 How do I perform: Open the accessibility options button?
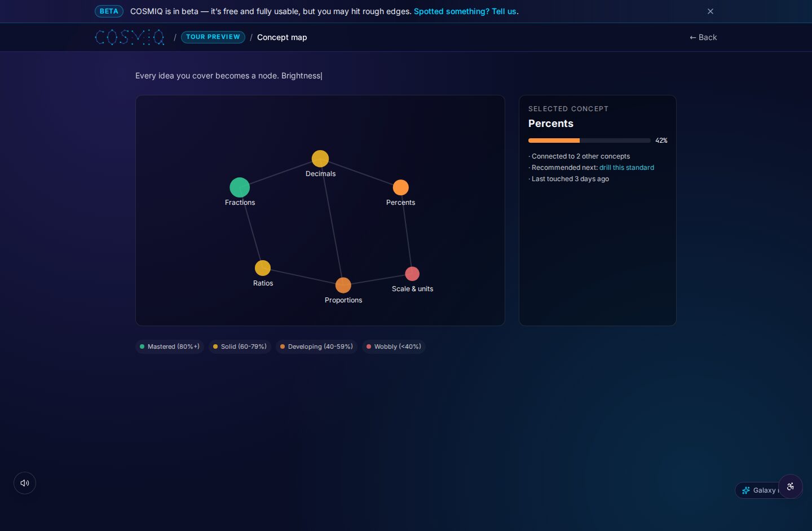[x=791, y=486]
